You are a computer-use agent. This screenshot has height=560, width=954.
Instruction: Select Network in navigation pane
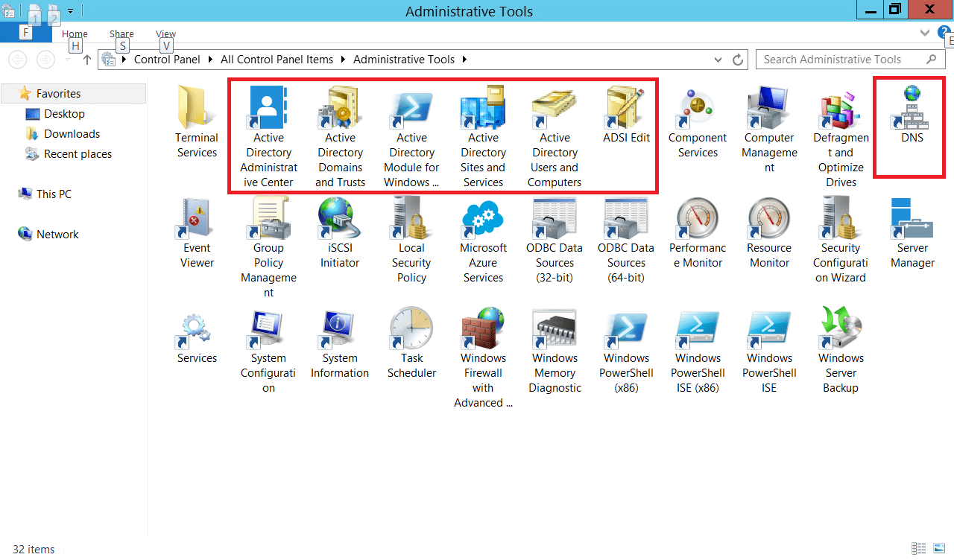57,235
